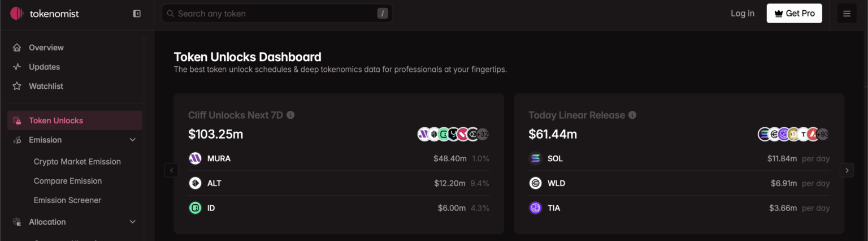868x241 pixels.
Task: Click the Today Linear Release info icon
Action: (x=632, y=115)
